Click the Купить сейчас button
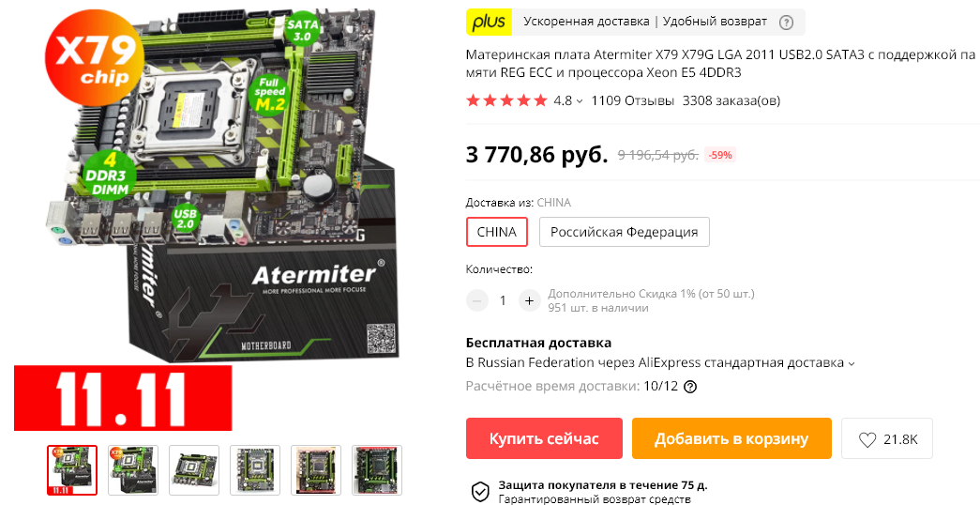The height and width of the screenshot is (505, 980). pos(544,438)
